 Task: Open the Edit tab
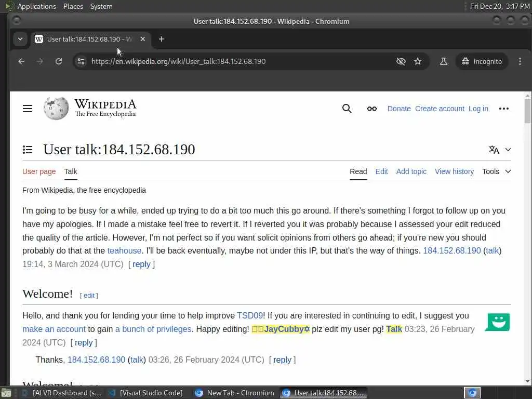[x=381, y=171]
